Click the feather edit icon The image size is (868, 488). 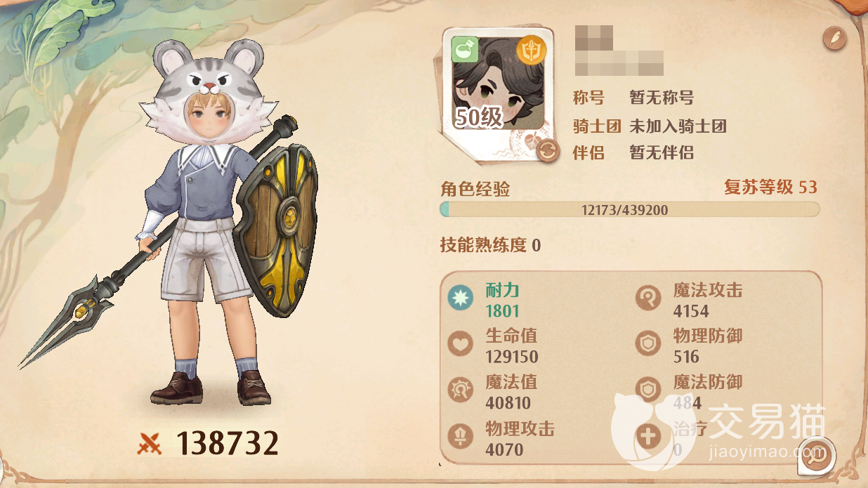pos(835,37)
